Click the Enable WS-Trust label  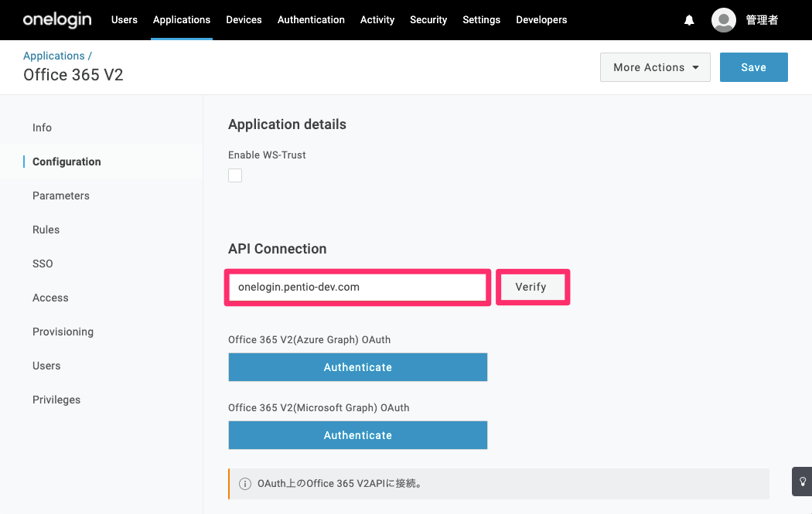click(267, 155)
